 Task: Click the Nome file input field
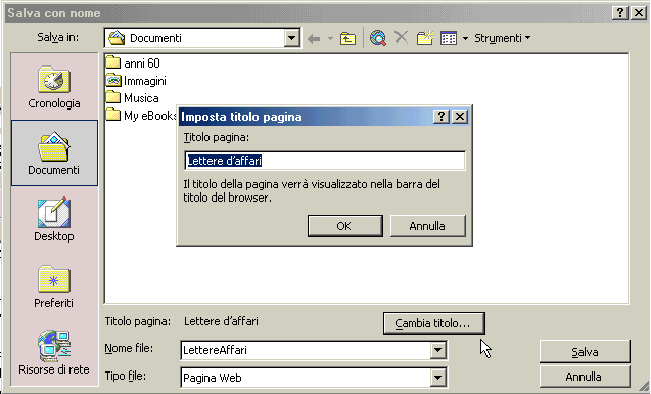tap(306, 350)
